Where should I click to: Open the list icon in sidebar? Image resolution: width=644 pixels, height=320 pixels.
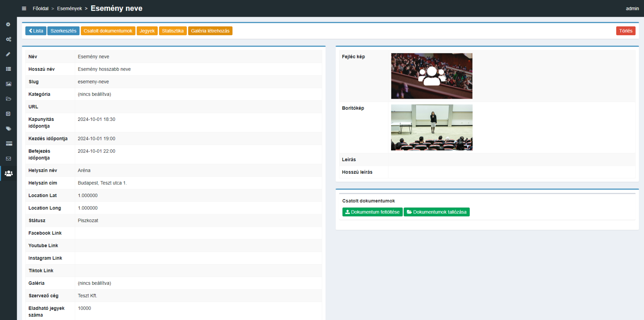tap(8, 69)
